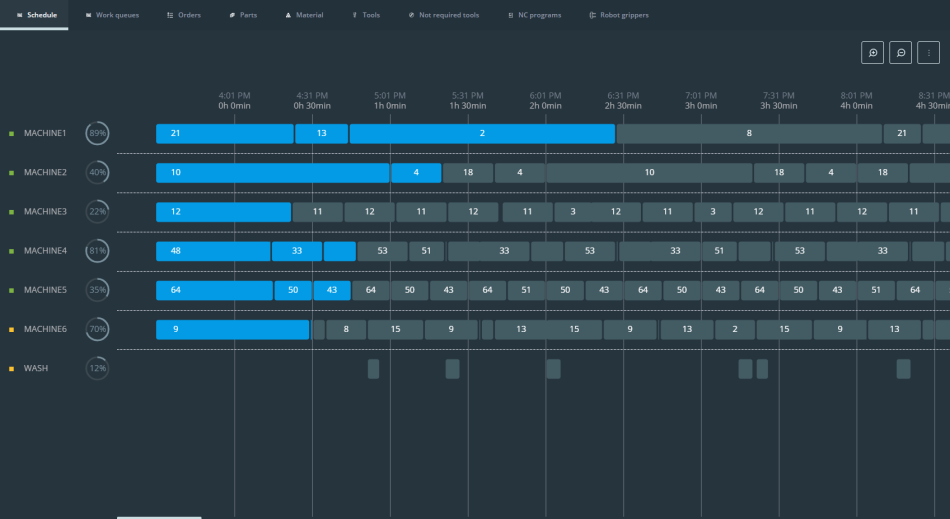Click the MACHINE4 81% utilization gauge
Image resolution: width=950 pixels, height=519 pixels.
click(97, 251)
